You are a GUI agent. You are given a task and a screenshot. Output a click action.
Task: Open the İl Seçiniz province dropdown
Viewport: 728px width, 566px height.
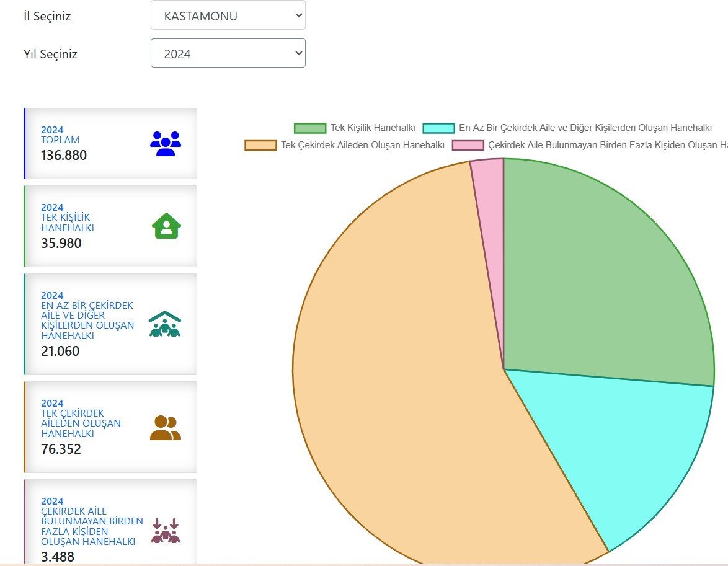228,16
